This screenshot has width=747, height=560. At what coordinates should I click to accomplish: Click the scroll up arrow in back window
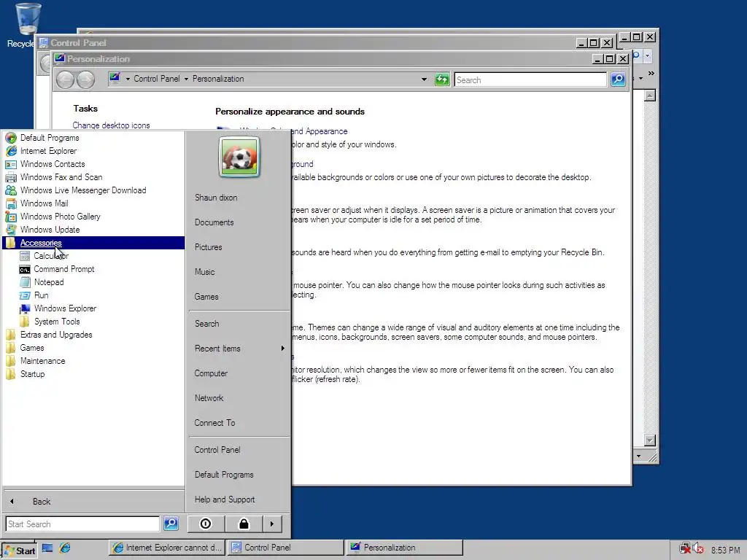tap(650, 96)
